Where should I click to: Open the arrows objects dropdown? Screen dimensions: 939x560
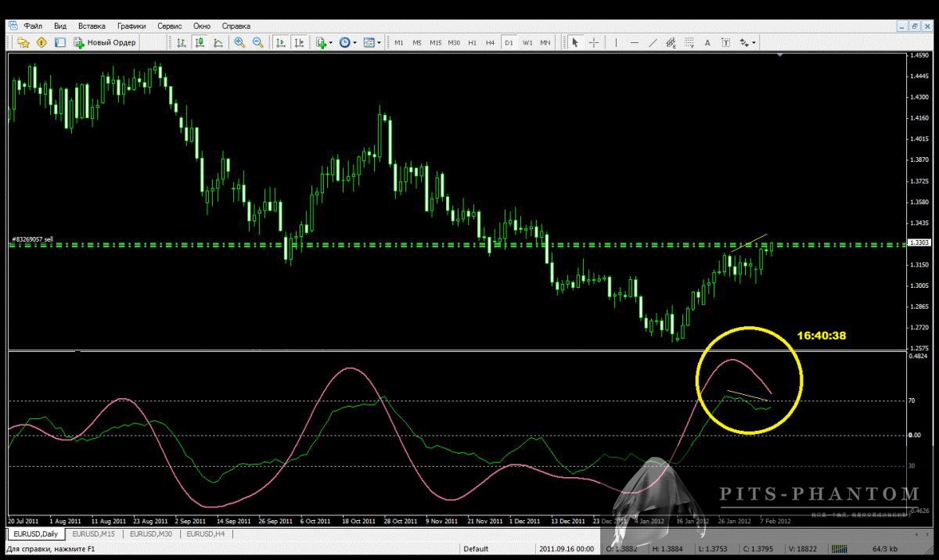(747, 42)
